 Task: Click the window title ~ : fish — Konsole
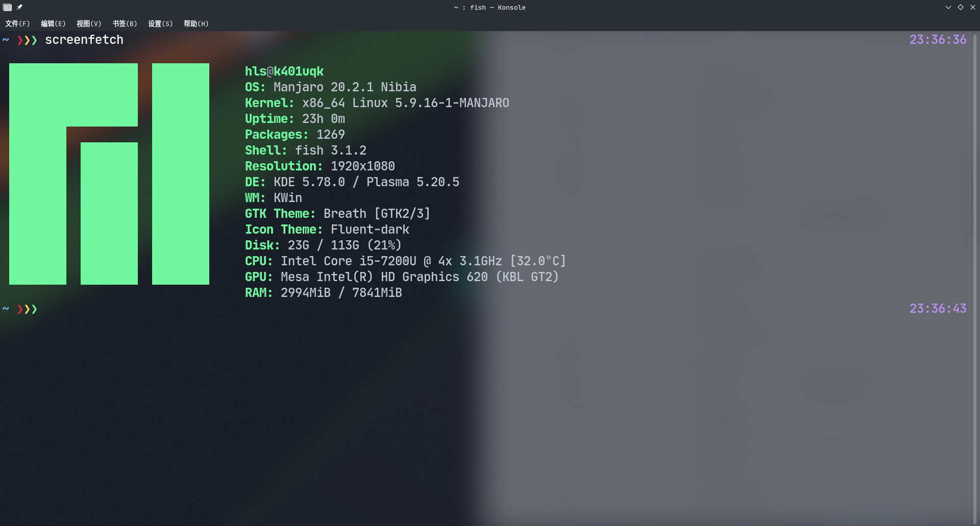(489, 7)
